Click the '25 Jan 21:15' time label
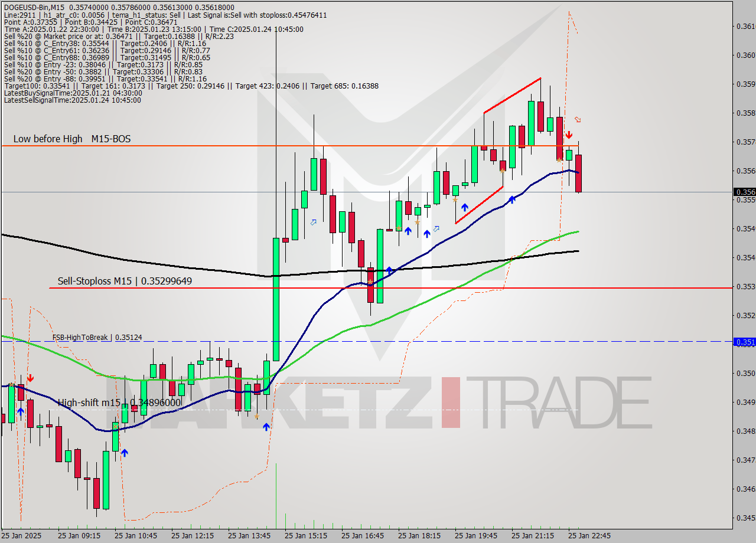Viewport: 756px width, 543px height. 533,536
